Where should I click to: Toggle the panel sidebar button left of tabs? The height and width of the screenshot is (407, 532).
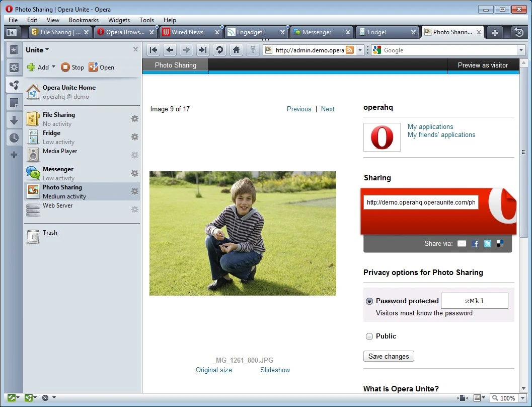[12, 32]
